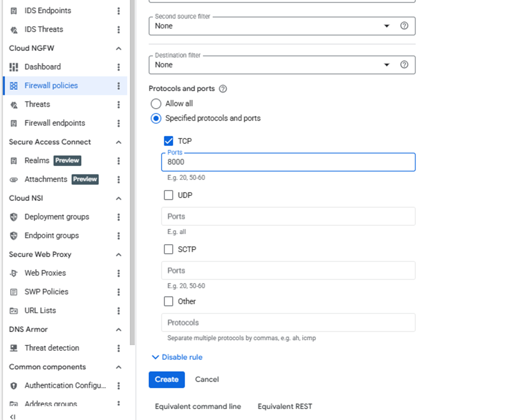Open the Firewall endpoints more options menu
The image size is (522, 420).
119,123
